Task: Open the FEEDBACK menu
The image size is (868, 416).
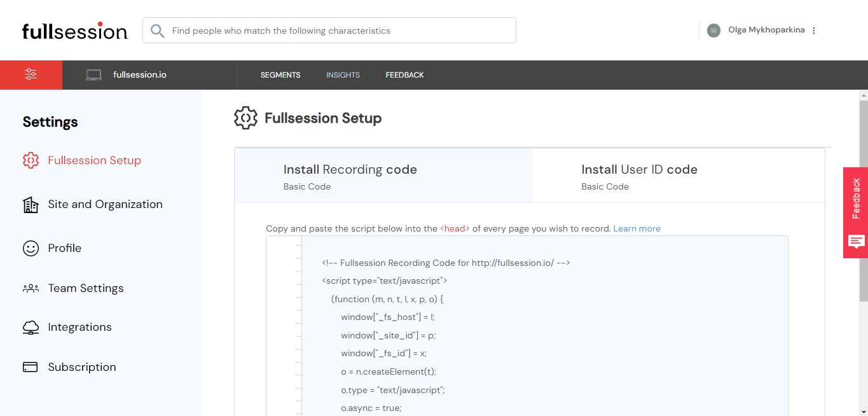Action: tap(404, 75)
